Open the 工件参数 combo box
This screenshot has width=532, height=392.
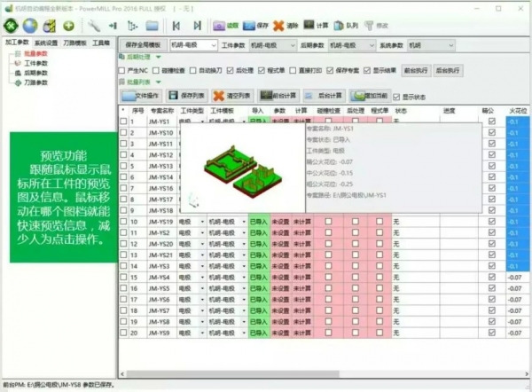click(272, 45)
